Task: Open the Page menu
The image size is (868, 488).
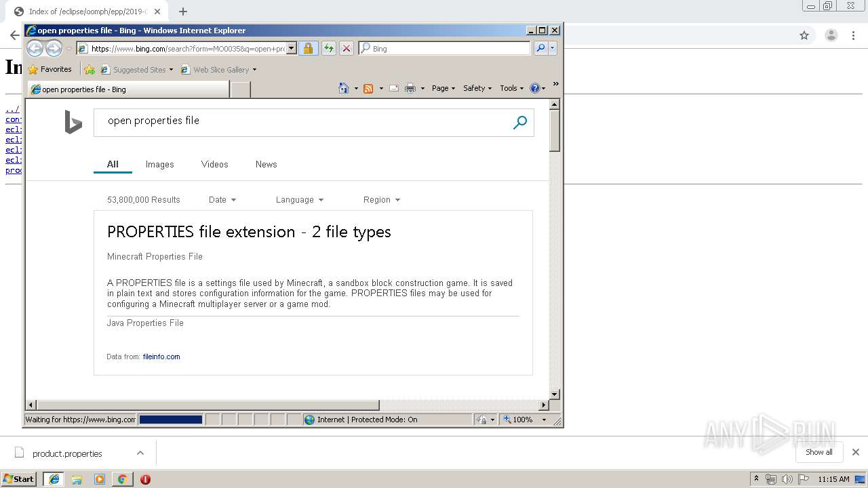Action: (443, 88)
